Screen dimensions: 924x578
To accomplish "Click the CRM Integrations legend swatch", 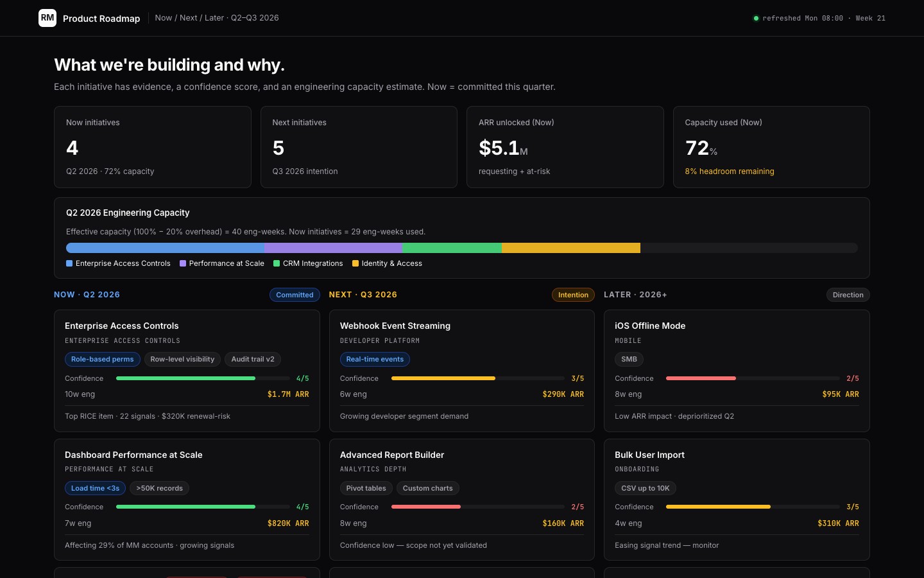I will [277, 263].
